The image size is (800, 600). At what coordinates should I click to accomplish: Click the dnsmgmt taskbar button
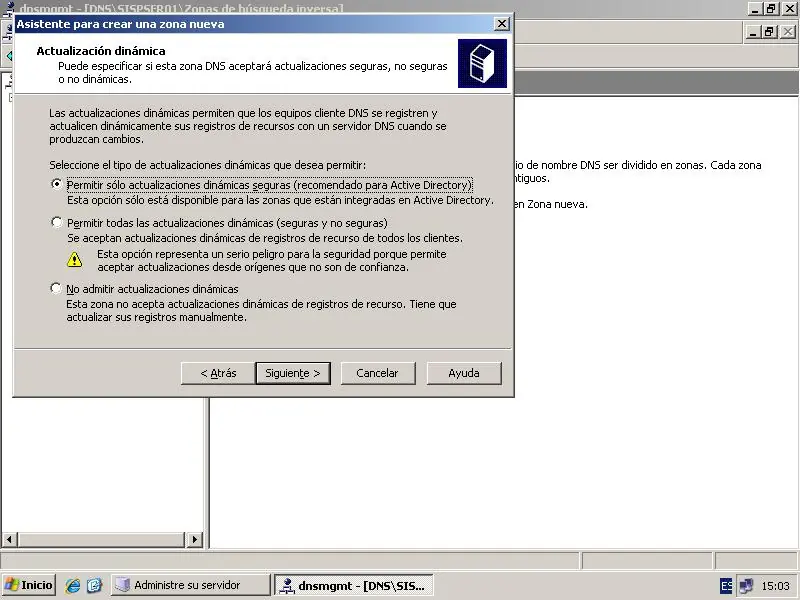tap(354, 585)
